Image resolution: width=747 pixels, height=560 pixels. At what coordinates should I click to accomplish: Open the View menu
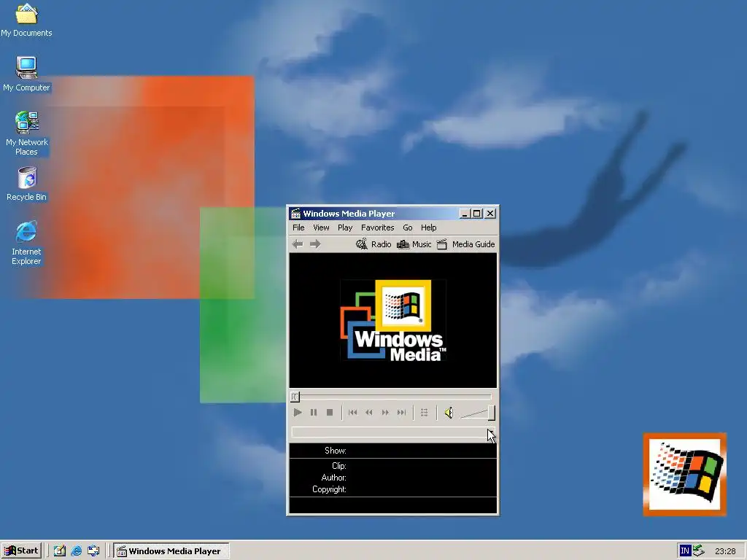tap(321, 227)
